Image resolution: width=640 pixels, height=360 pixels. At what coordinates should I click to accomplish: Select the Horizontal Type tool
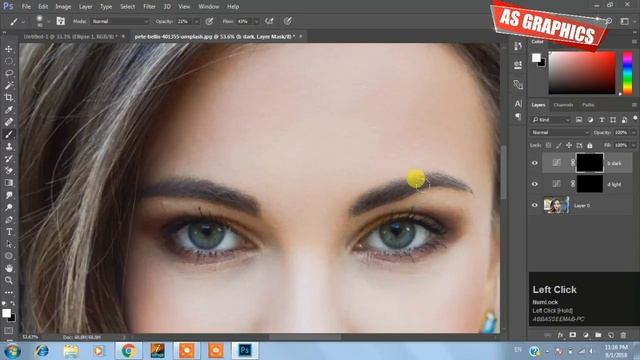pos(9,231)
